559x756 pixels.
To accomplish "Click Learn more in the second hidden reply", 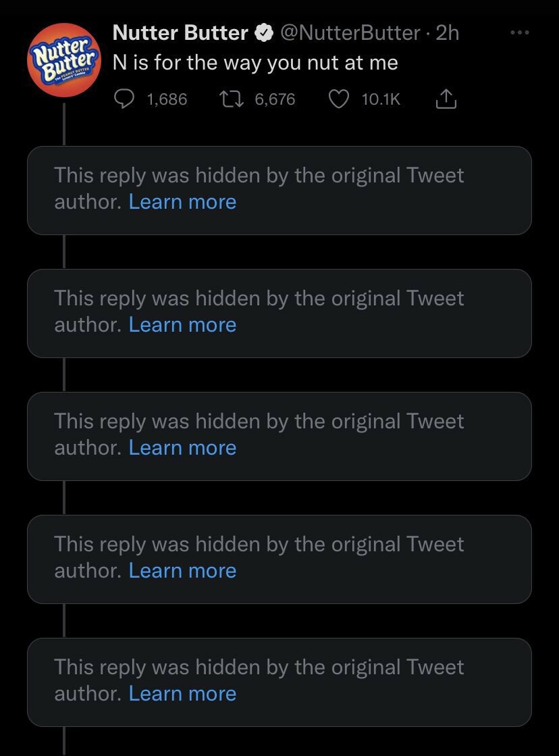I will click(x=183, y=324).
